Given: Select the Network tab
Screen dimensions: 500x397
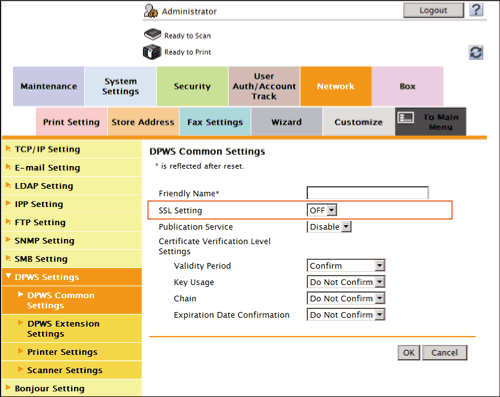Looking at the screenshot, I should (336, 86).
